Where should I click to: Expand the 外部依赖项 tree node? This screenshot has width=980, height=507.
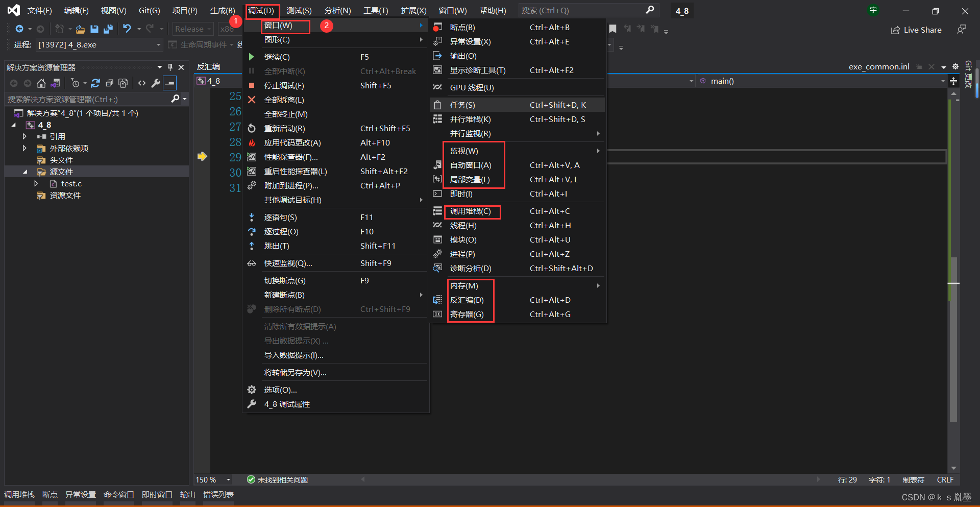[24, 148]
